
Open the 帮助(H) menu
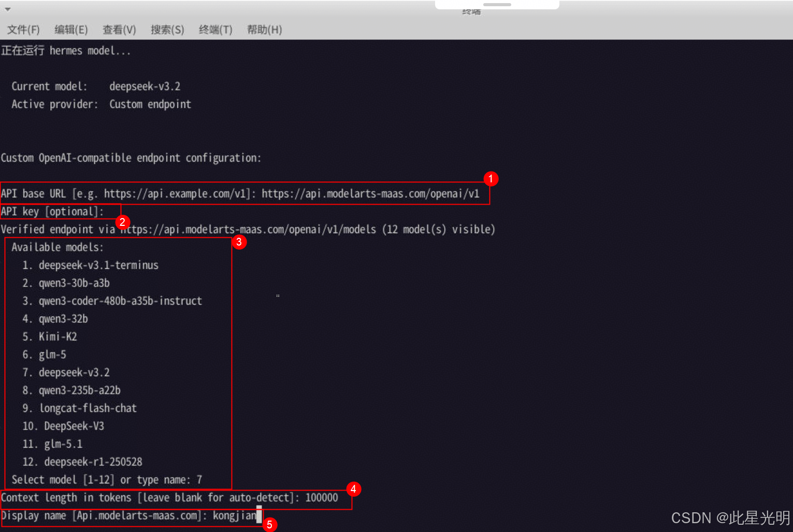(x=264, y=30)
